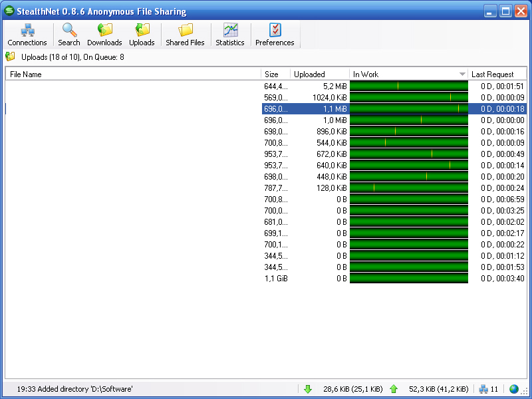
Task: Click size 569,0... cell
Action: (x=276, y=97)
